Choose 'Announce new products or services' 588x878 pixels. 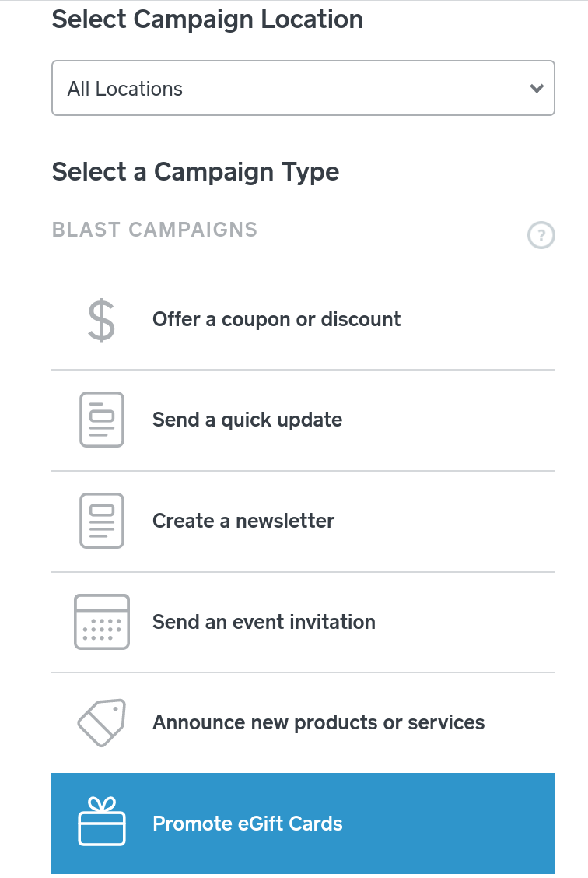coord(318,722)
